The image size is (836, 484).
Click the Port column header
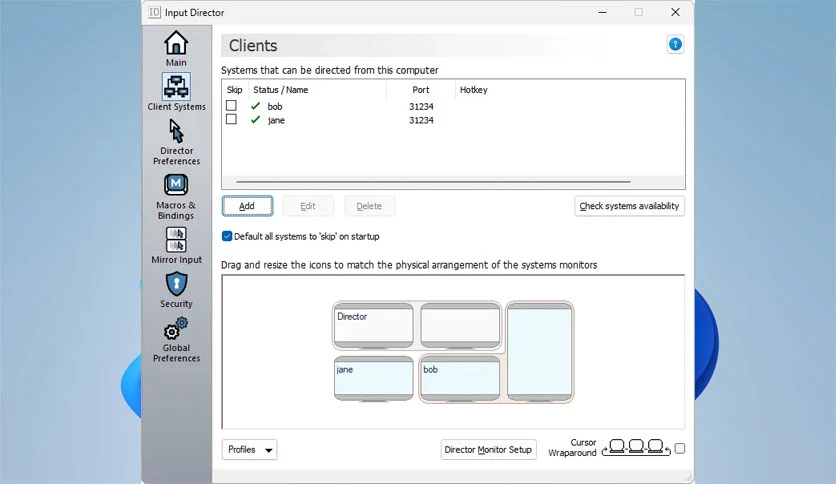[x=421, y=90]
